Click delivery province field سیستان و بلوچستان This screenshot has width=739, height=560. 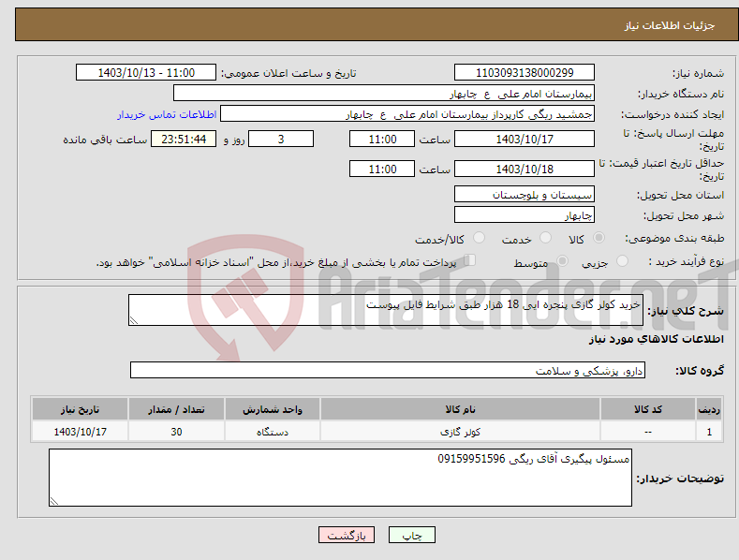[525, 194]
